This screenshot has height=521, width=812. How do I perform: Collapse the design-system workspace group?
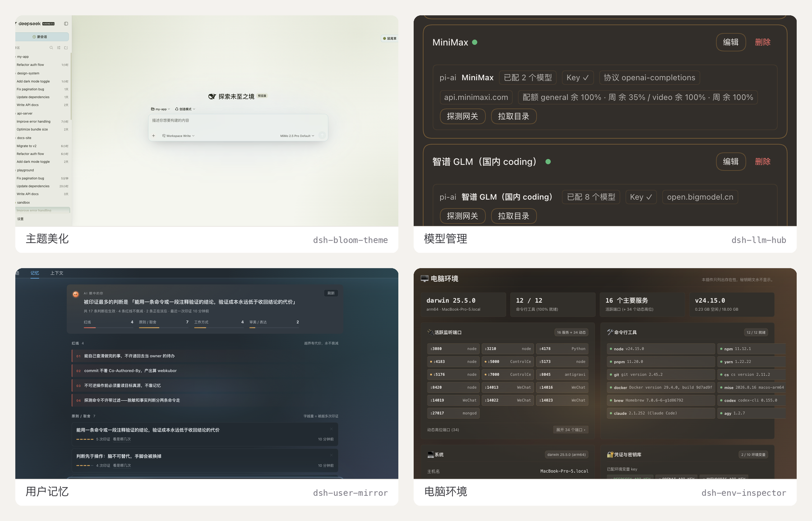click(28, 73)
